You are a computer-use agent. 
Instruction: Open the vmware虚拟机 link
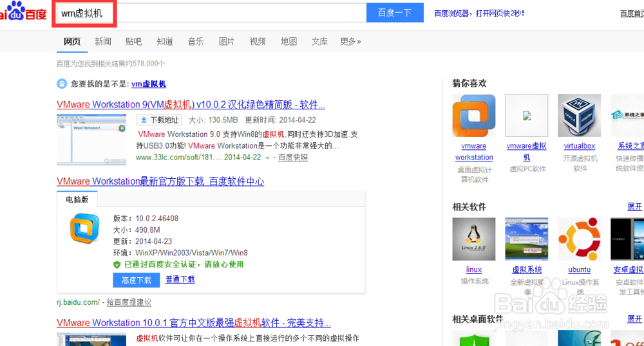527,152
